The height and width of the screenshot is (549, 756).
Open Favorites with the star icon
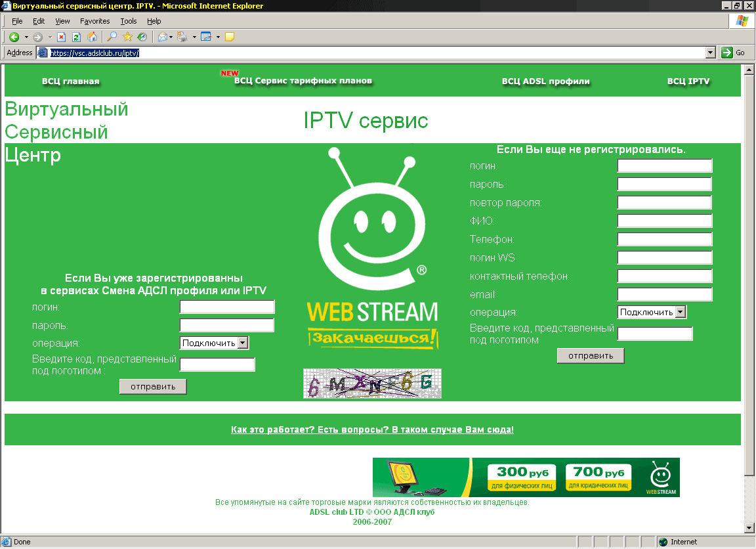pyautogui.click(x=127, y=37)
